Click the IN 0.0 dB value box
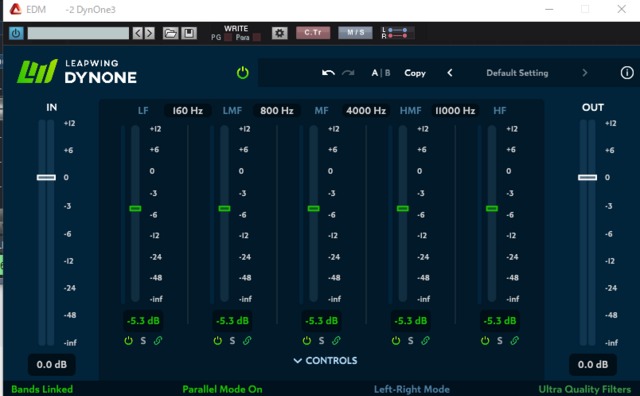Image resolution: width=640 pixels, height=396 pixels. [x=51, y=365]
